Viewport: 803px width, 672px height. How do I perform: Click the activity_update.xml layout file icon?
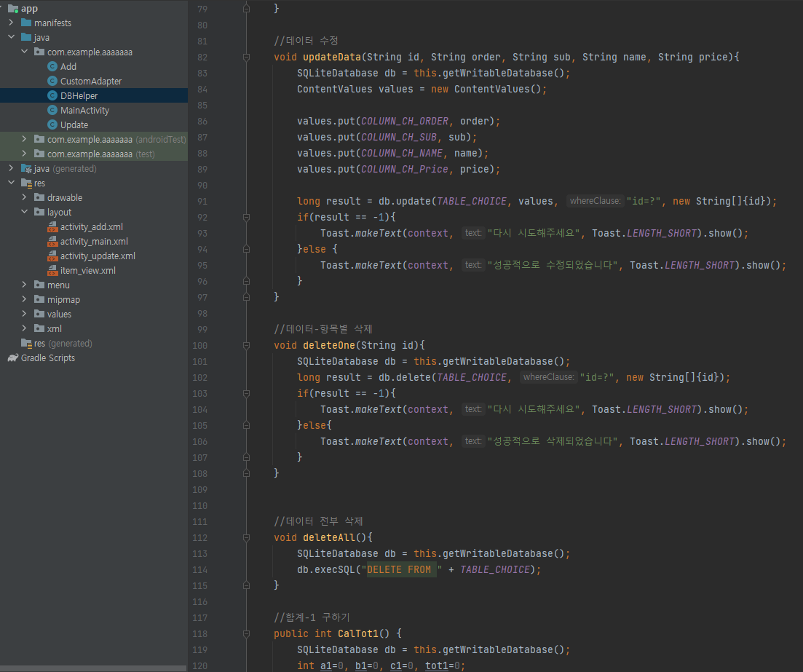click(52, 256)
